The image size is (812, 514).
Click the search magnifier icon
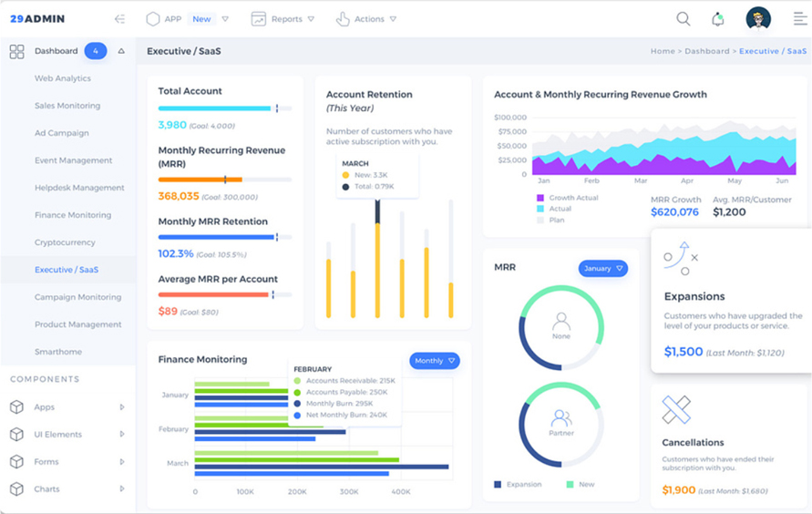click(x=683, y=19)
